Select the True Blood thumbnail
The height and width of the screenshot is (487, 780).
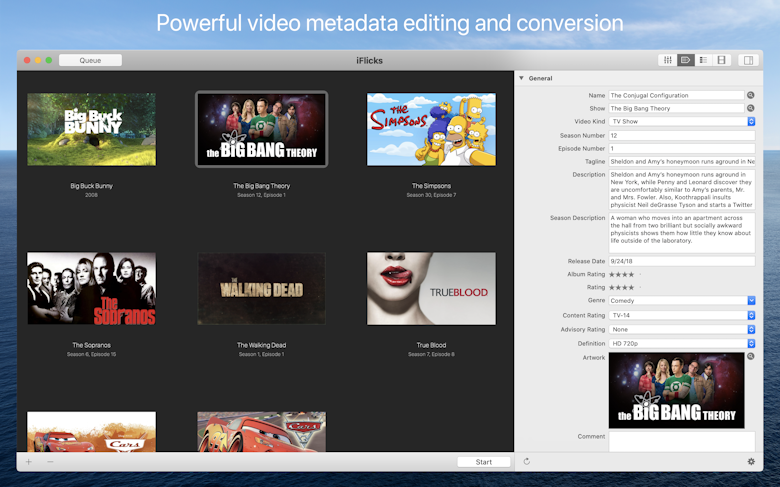[431, 289]
